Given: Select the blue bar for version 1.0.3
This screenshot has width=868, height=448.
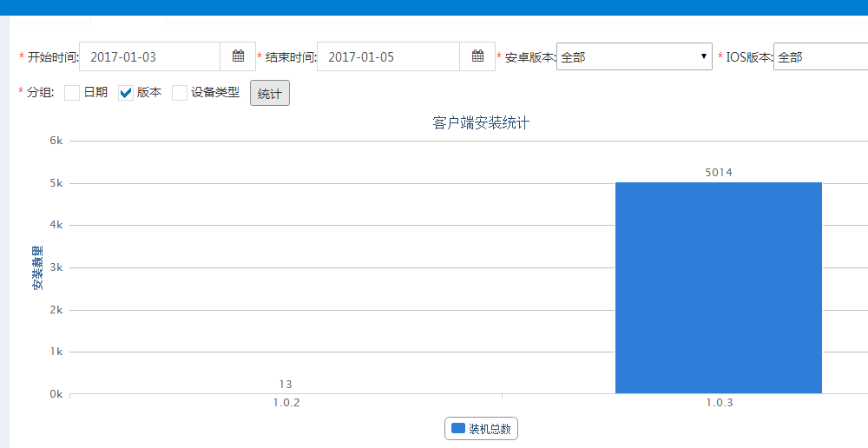Looking at the screenshot, I should point(718,287).
